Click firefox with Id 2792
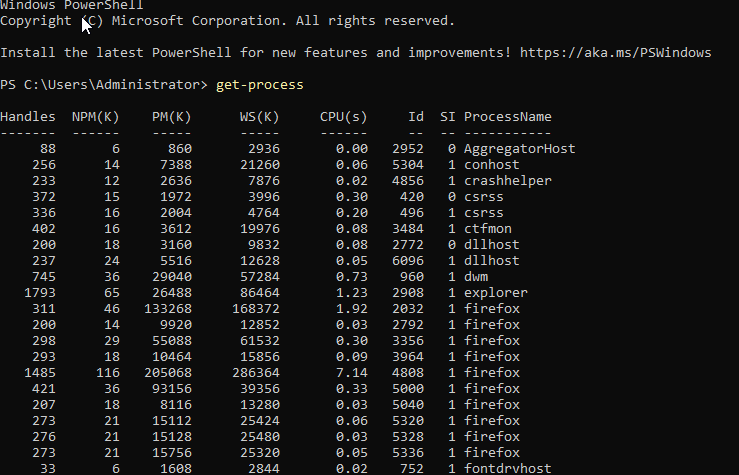The image size is (739, 475). [x=492, y=325]
